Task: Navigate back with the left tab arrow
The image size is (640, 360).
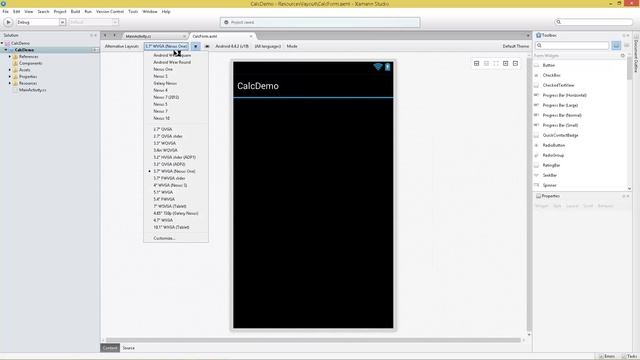Action: 105,36
